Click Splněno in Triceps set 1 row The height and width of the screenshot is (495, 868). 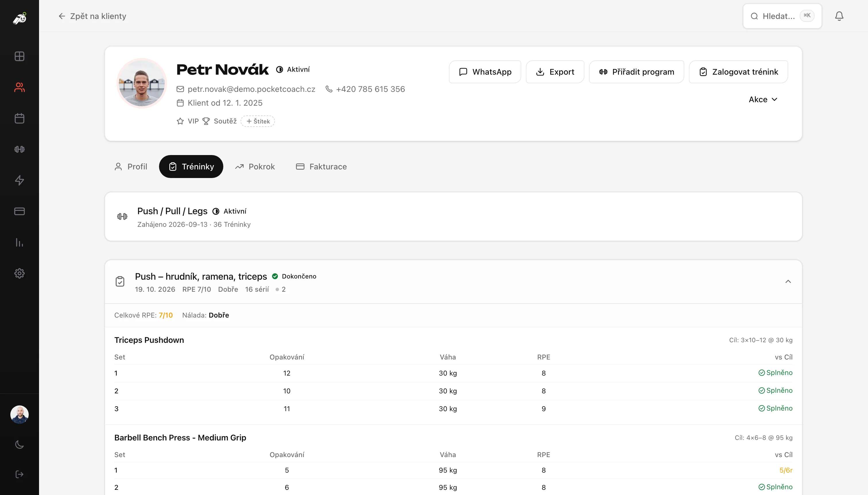[775, 373]
